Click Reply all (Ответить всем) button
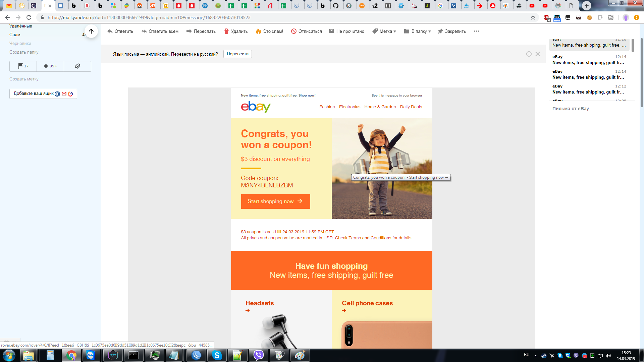The height and width of the screenshot is (362, 644). click(x=160, y=31)
